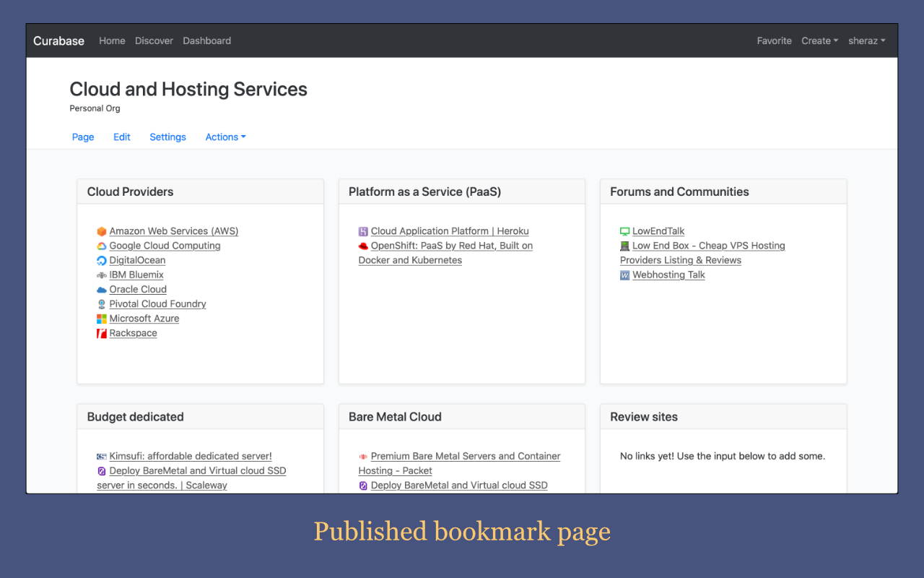This screenshot has width=924, height=578.
Task: Open the Amazon Web Services (AWS) link
Action: pyautogui.click(x=174, y=231)
